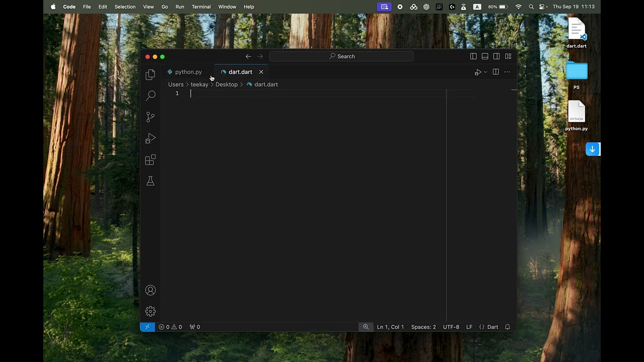Toggle the primary side bar layout button

coord(473,56)
